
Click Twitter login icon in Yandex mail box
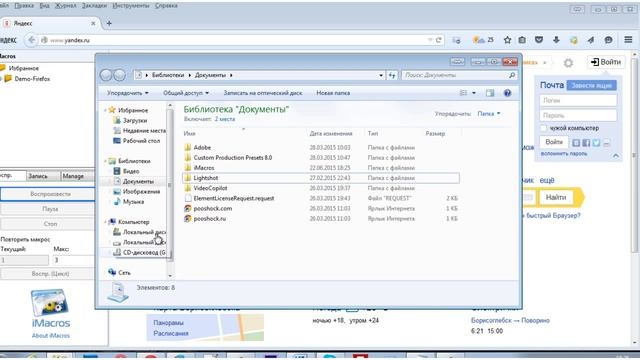(596, 143)
